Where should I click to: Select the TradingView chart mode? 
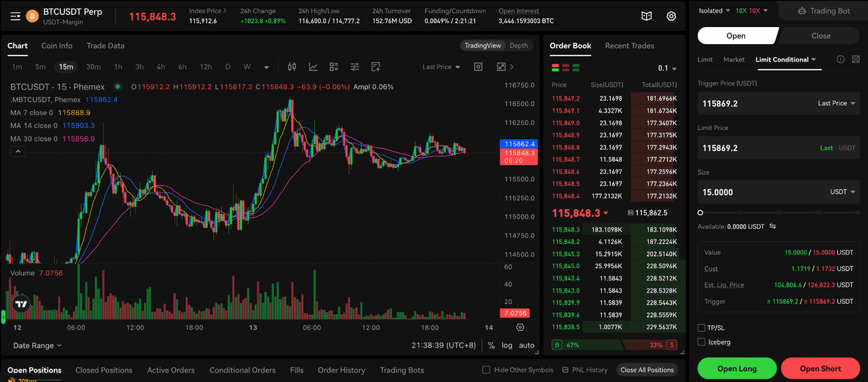(x=483, y=45)
